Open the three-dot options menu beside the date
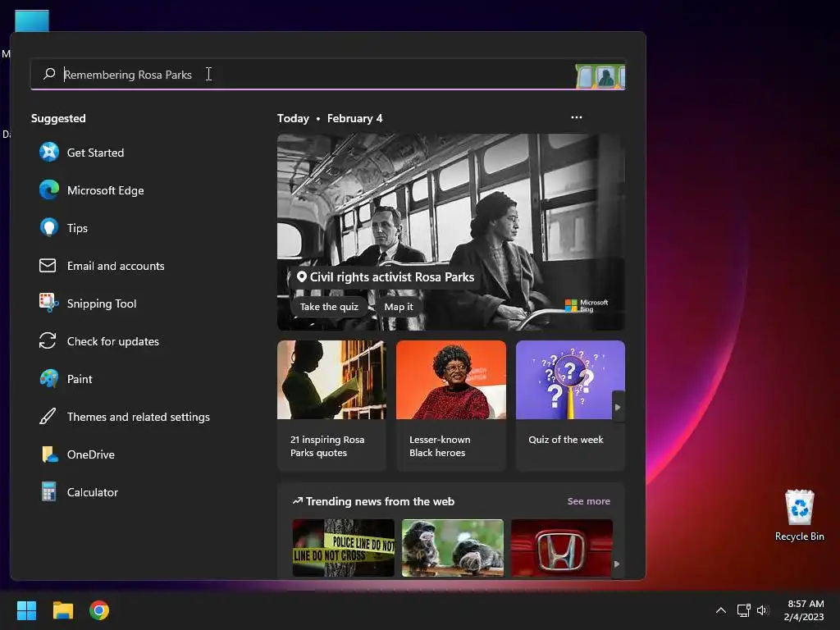 click(x=577, y=117)
